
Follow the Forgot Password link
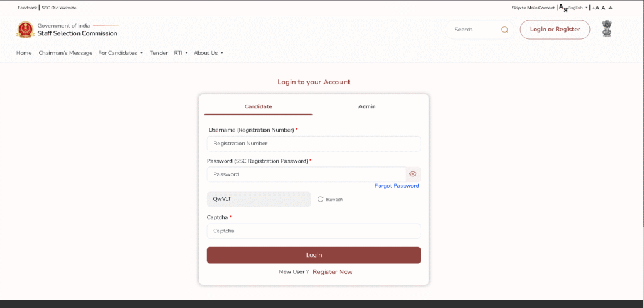point(397,186)
